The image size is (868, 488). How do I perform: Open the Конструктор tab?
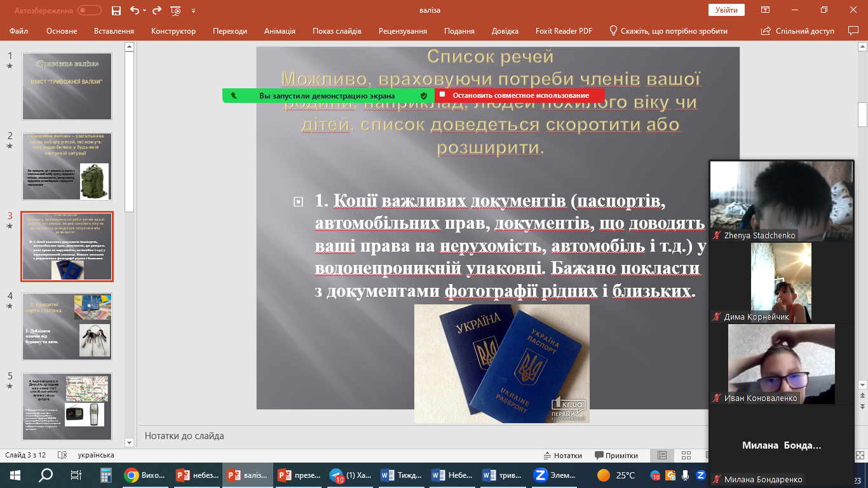pos(173,30)
